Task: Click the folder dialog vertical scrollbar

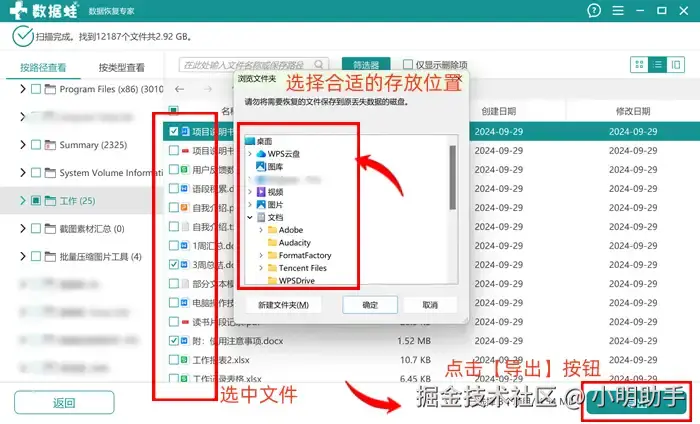Action: pos(453,177)
